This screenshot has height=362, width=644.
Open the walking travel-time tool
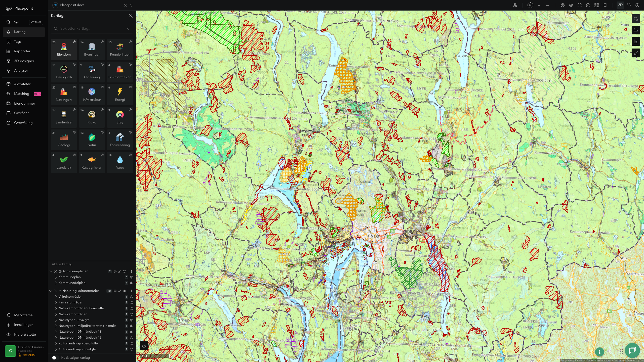(x=636, y=53)
